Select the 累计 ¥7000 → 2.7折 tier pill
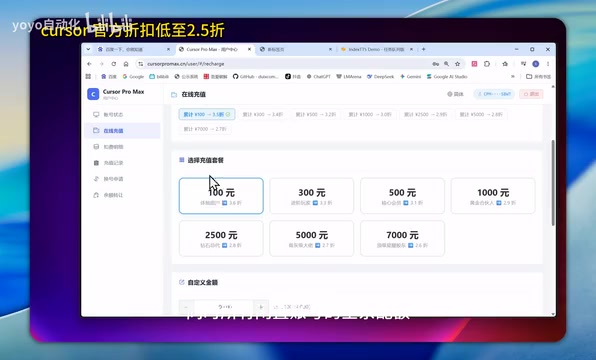This screenshot has width=596, height=360. (205, 129)
